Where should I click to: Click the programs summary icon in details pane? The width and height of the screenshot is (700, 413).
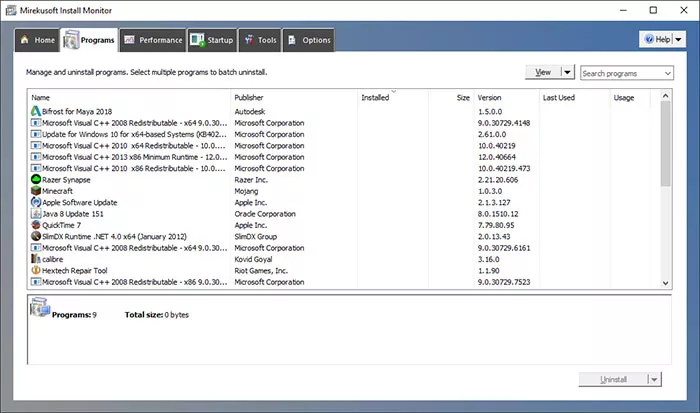point(40,307)
